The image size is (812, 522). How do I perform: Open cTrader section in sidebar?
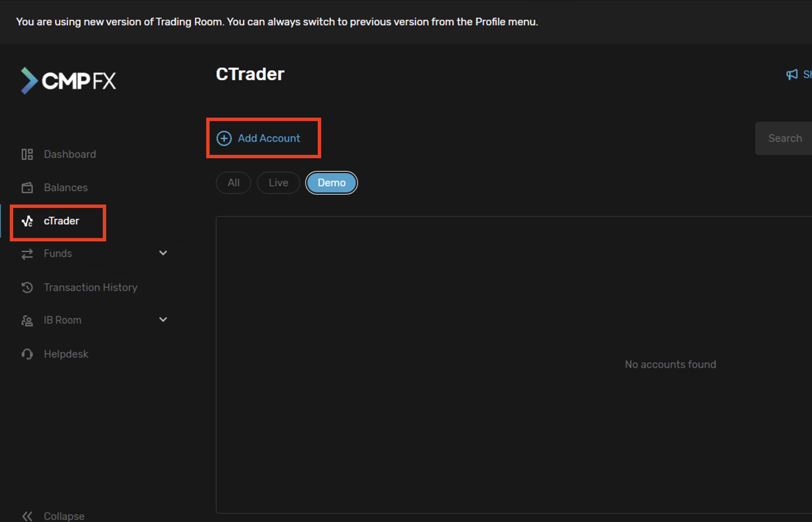[61, 221]
